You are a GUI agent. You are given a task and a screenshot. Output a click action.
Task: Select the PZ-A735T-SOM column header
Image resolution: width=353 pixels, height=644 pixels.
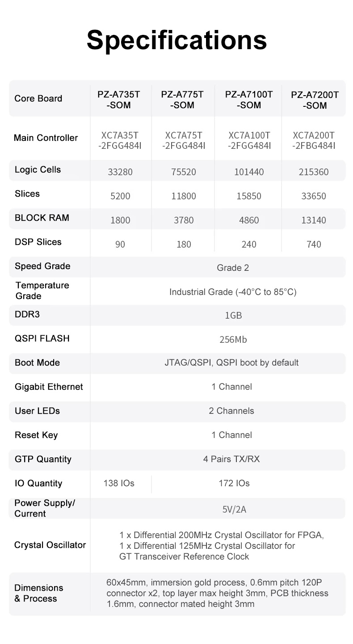(119, 100)
